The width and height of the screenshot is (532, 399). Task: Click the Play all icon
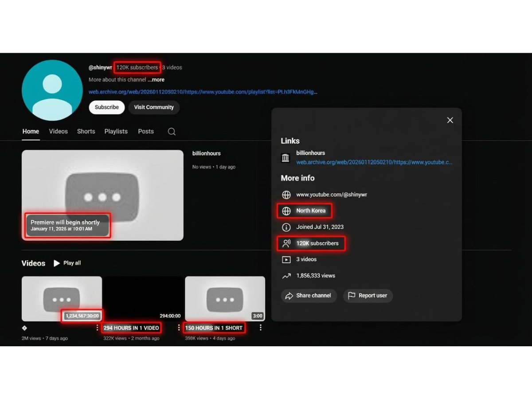(x=57, y=263)
